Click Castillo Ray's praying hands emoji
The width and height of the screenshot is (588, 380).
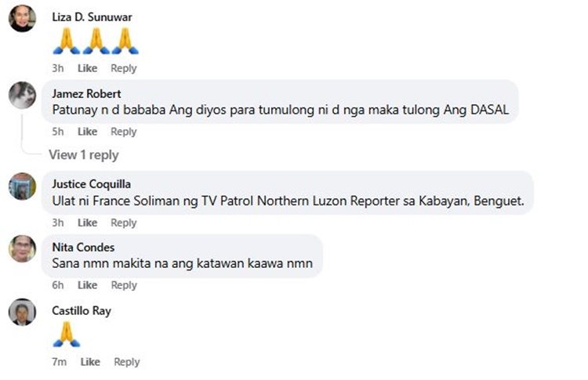67,335
